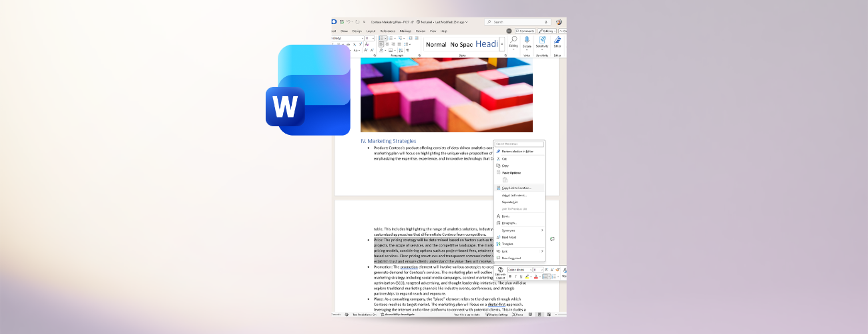Click the Redo icon in title bar
The image size is (868, 334).
(x=357, y=22)
